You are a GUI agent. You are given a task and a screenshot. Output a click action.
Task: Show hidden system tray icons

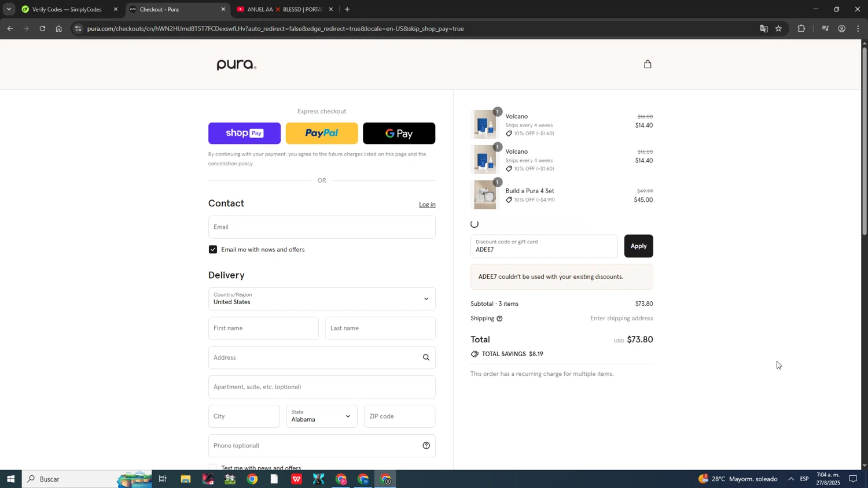(791, 479)
